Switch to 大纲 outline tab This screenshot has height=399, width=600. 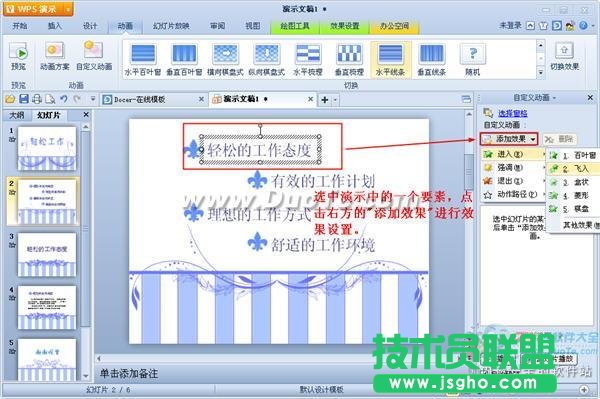(17, 115)
